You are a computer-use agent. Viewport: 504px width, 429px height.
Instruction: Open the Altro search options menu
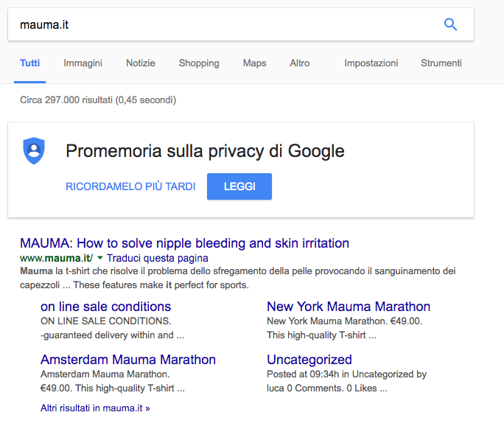(299, 63)
